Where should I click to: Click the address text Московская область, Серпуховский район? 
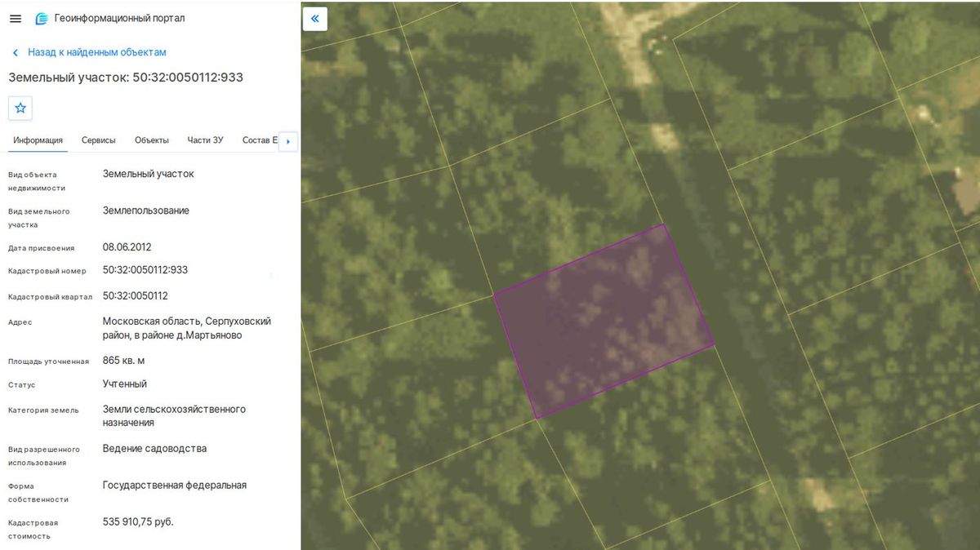(x=187, y=328)
